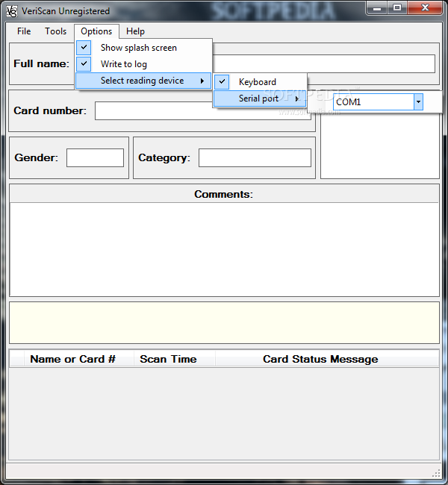Open the File menu
The height and width of the screenshot is (485, 448).
pos(24,31)
